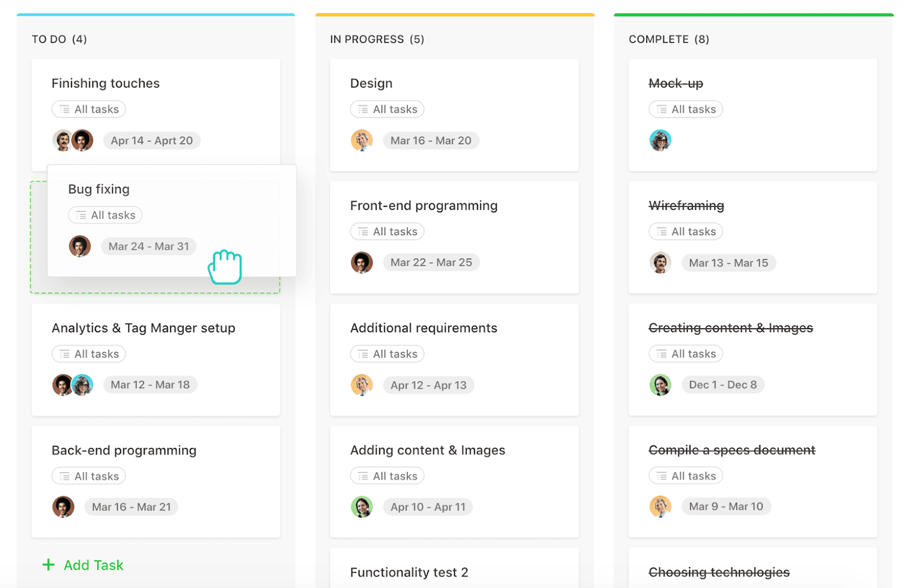Click Dec 1 - Dec 8 date badge
Screen dimensions: 904x588
723,385
